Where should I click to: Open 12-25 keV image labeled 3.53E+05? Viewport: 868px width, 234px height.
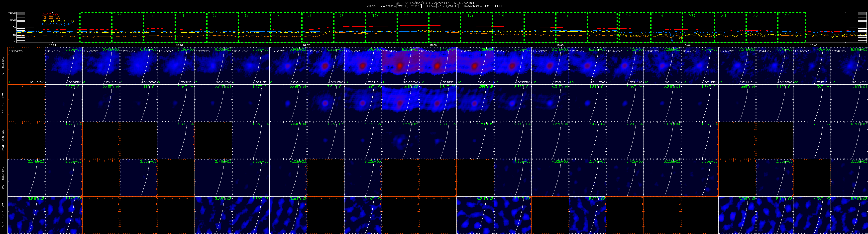[x=400, y=141]
